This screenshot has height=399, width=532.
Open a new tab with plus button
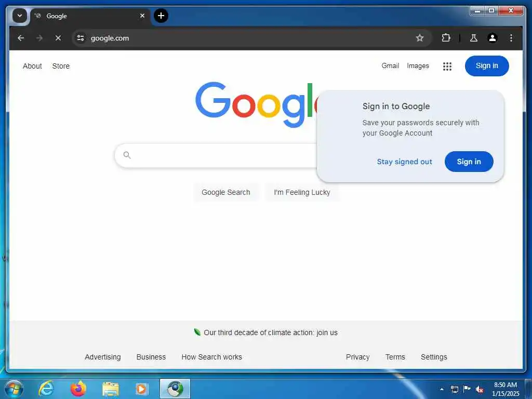tap(161, 16)
